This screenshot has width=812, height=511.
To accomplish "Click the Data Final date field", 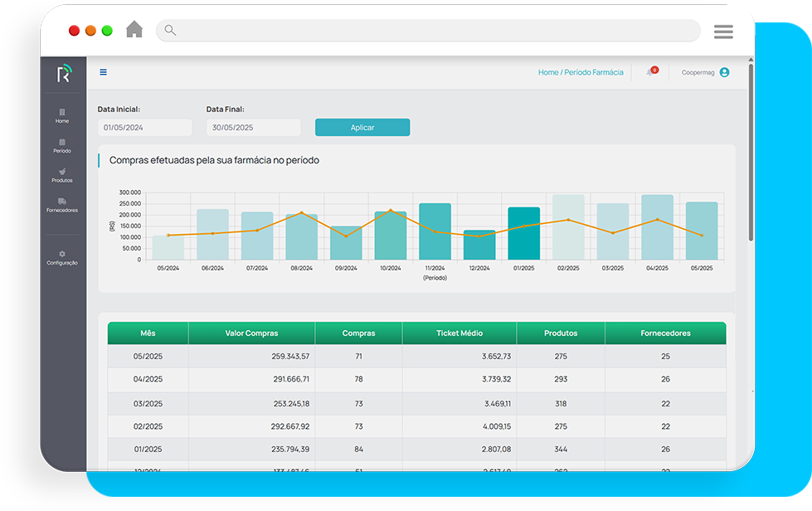I will [253, 128].
